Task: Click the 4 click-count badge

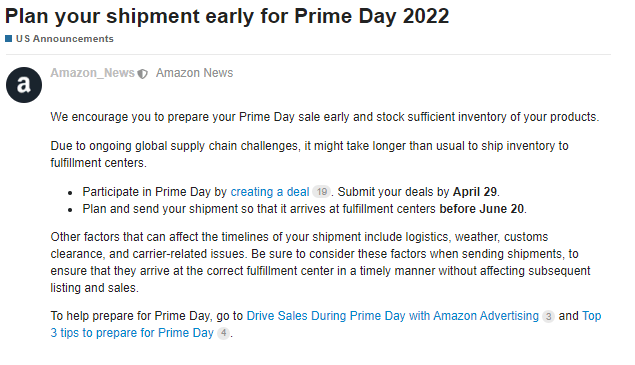Action: [223, 333]
